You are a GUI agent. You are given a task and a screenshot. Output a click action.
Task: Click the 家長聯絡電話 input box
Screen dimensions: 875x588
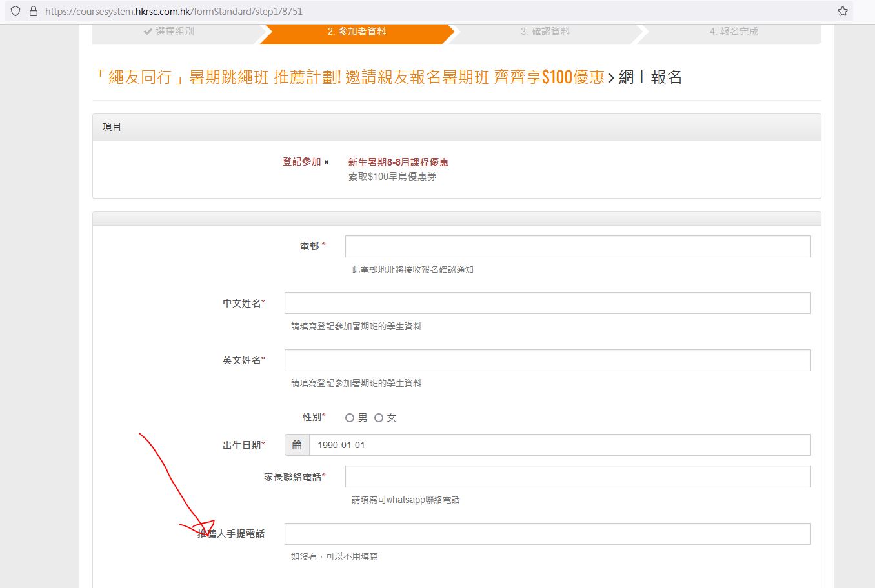578,476
